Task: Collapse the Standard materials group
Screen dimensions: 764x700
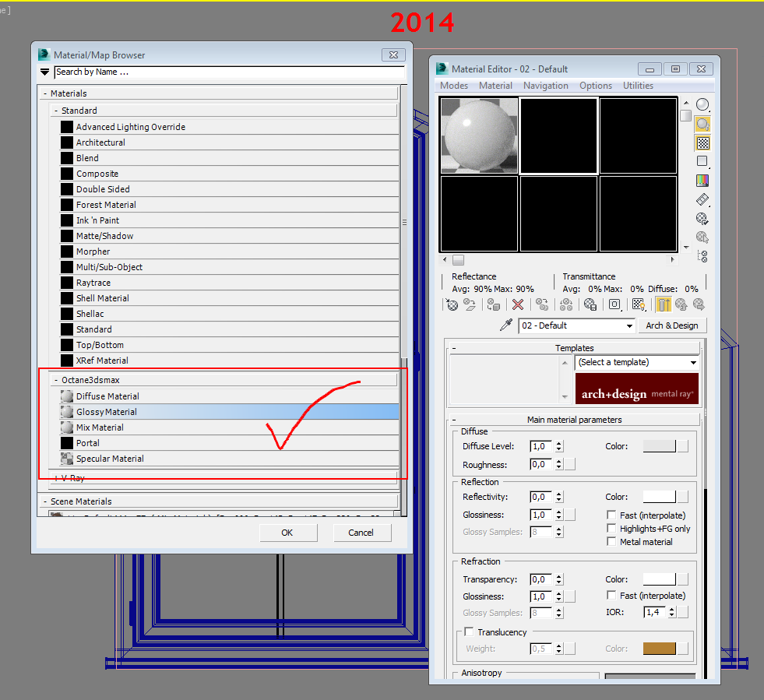Action: 56,111
